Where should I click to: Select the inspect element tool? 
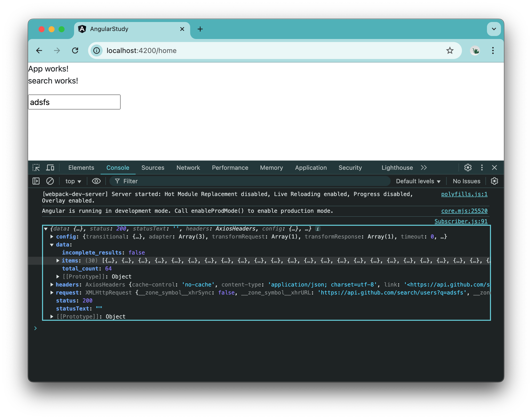point(36,167)
